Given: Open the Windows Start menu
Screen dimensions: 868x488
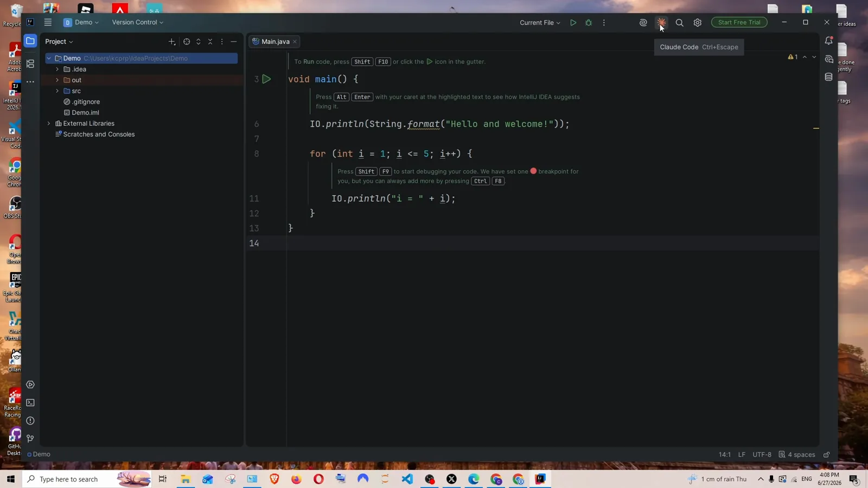Looking at the screenshot, I should 10,479.
